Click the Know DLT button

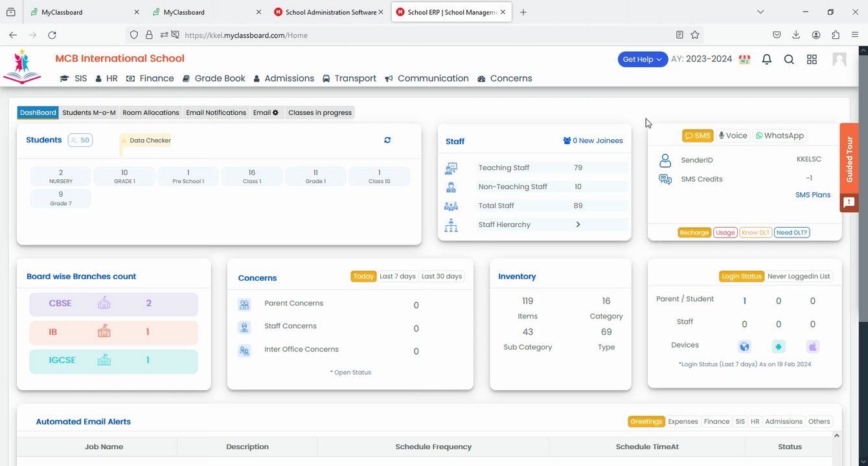click(x=755, y=232)
